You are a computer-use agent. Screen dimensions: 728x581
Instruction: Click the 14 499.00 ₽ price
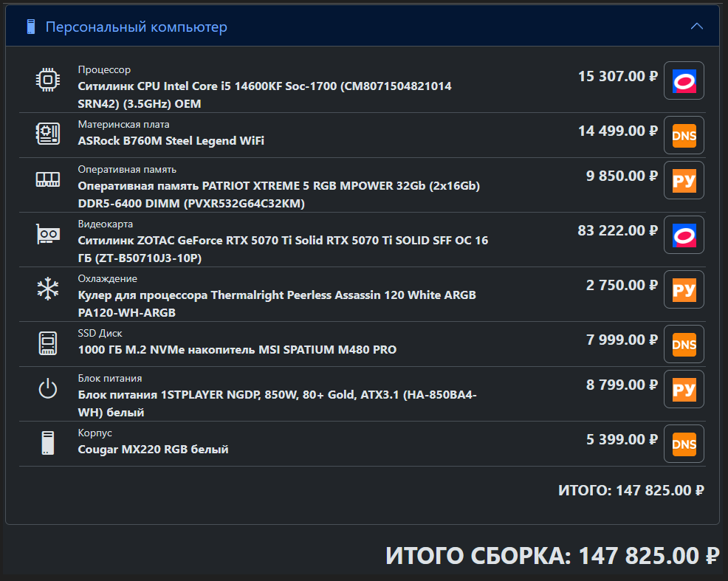618,131
